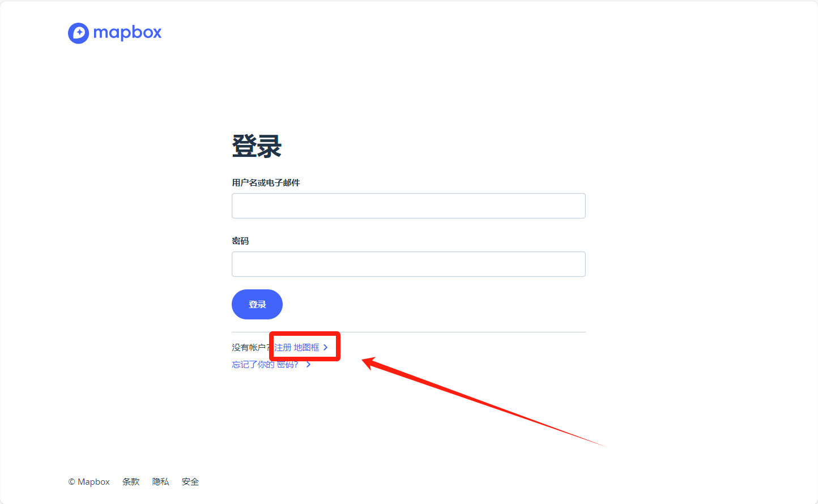The height and width of the screenshot is (504, 818).
Task: Click the red highlight rectangle border
Action: pos(305,333)
